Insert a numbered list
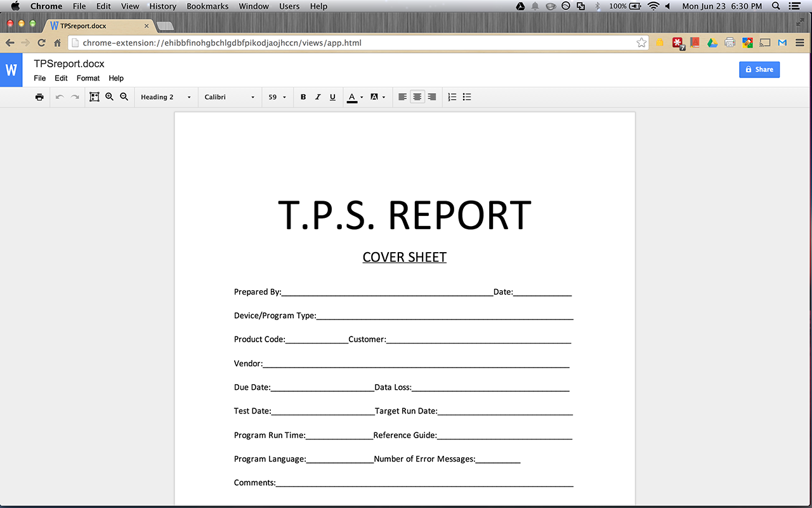Screen dimensions: 812x508 point(452,97)
